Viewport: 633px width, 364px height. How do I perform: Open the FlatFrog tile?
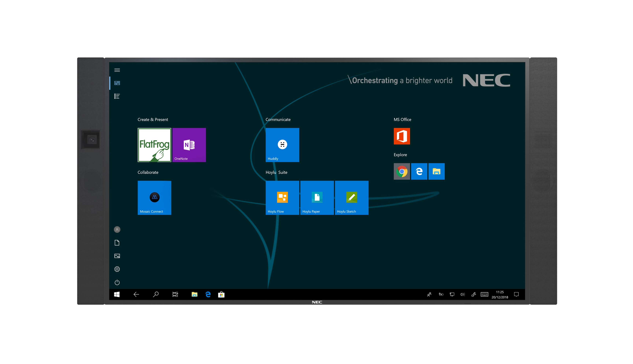coord(154,145)
